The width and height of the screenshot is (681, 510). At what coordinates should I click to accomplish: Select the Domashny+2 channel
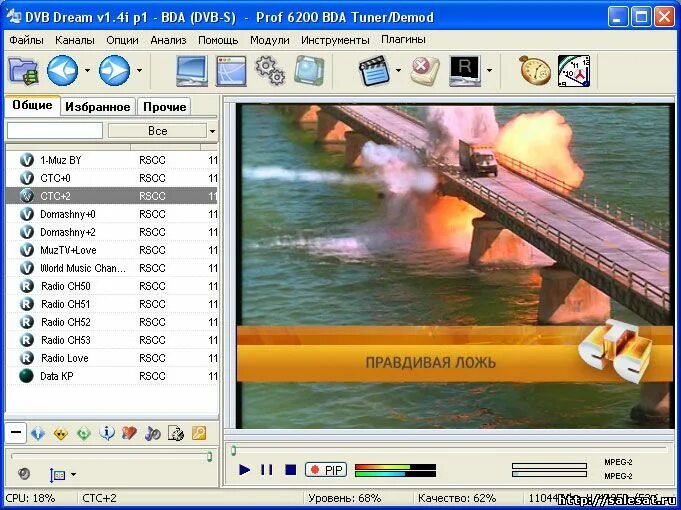click(112, 232)
